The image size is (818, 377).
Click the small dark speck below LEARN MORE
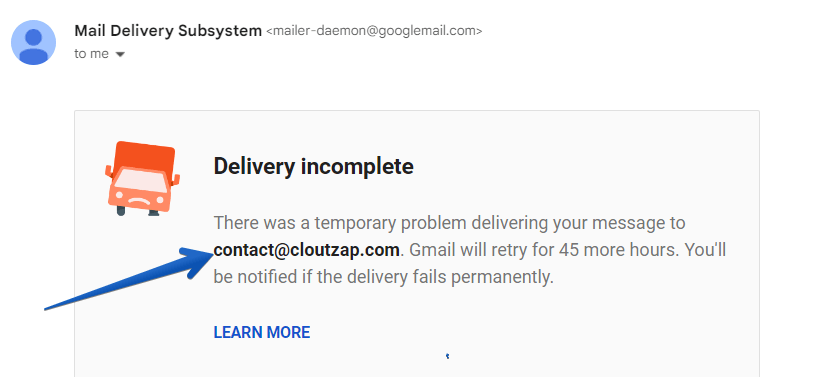(x=447, y=357)
